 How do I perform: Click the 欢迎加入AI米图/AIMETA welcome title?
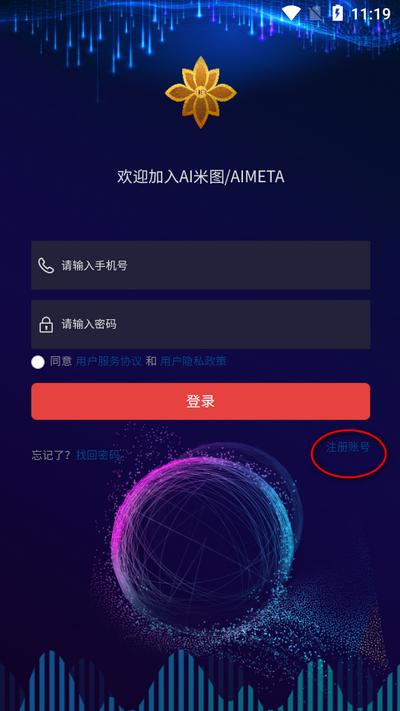coord(200,177)
